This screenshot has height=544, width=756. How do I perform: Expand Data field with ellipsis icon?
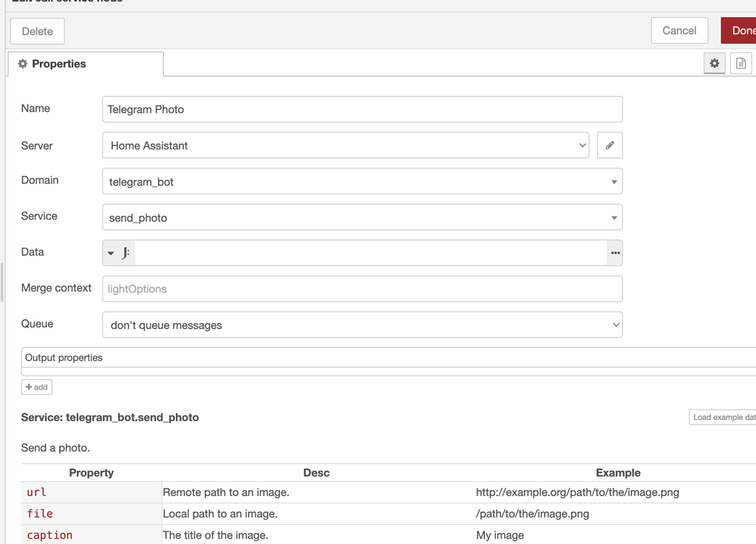point(615,253)
